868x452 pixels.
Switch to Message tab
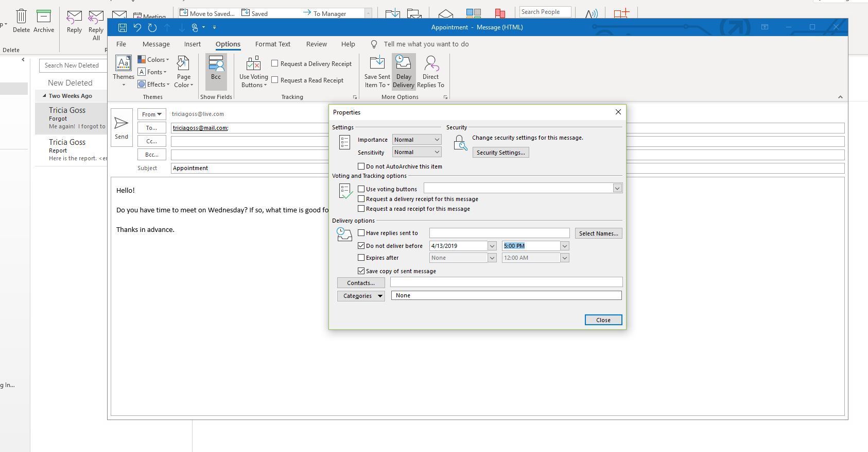(156, 44)
